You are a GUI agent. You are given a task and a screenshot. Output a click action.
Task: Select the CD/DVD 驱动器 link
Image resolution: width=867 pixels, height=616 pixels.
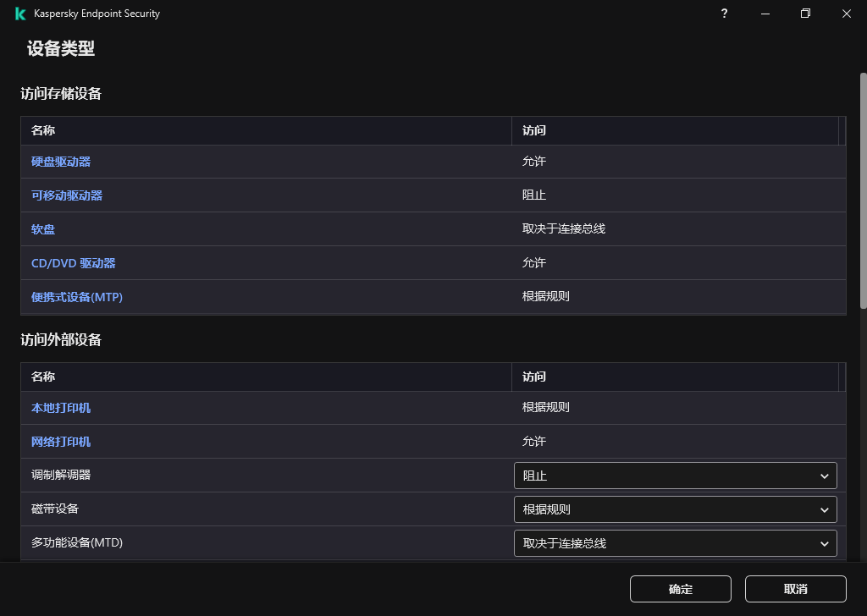[x=73, y=263]
